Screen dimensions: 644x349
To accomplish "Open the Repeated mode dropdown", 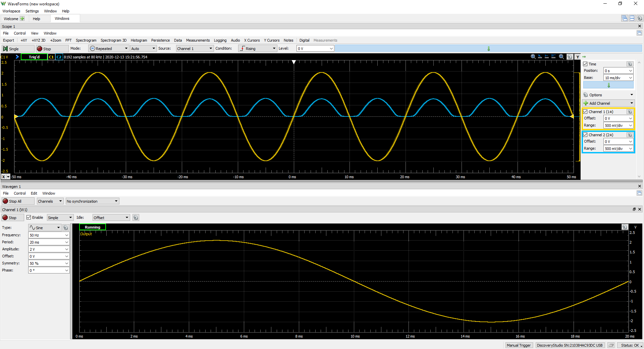I will point(109,49).
